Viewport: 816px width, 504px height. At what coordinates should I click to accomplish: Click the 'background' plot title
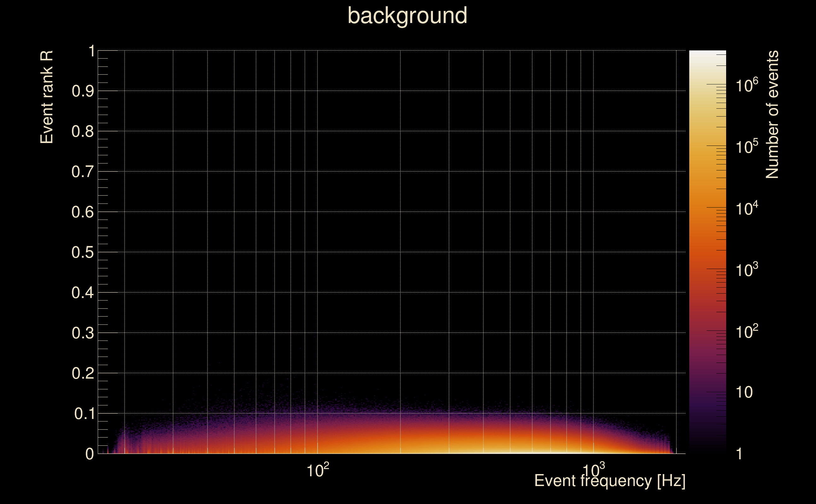pos(407,15)
